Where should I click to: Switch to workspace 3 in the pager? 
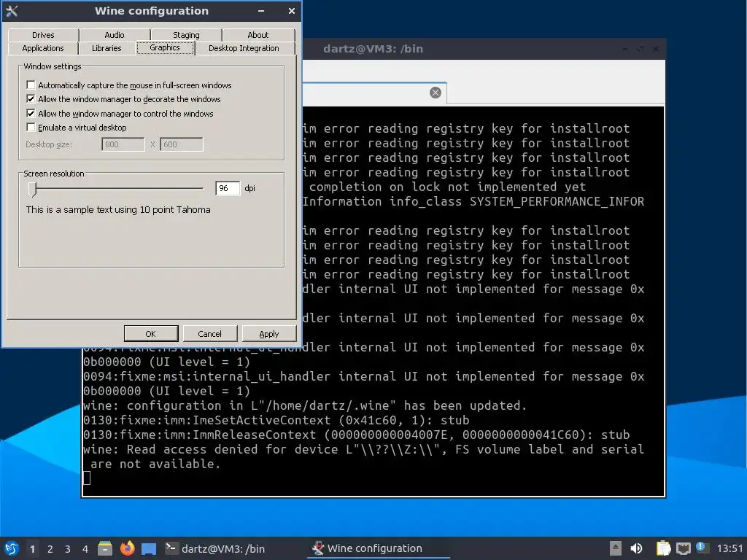(x=68, y=549)
